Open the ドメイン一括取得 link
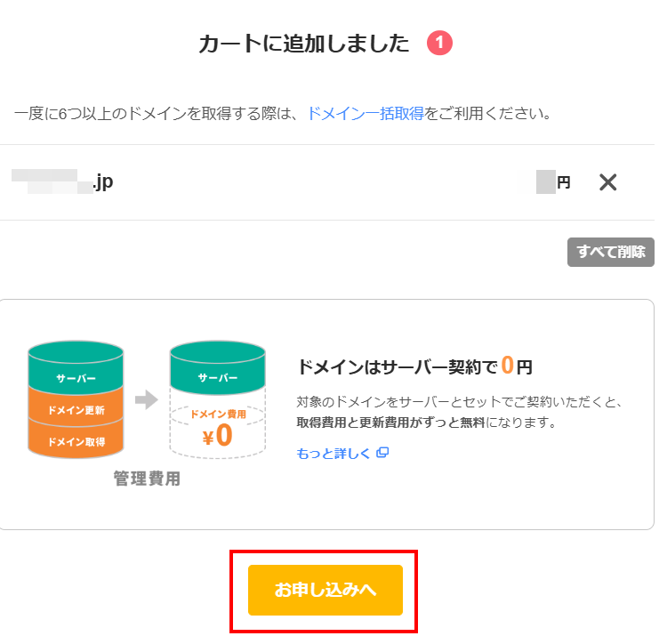The height and width of the screenshot is (644, 659). click(365, 114)
